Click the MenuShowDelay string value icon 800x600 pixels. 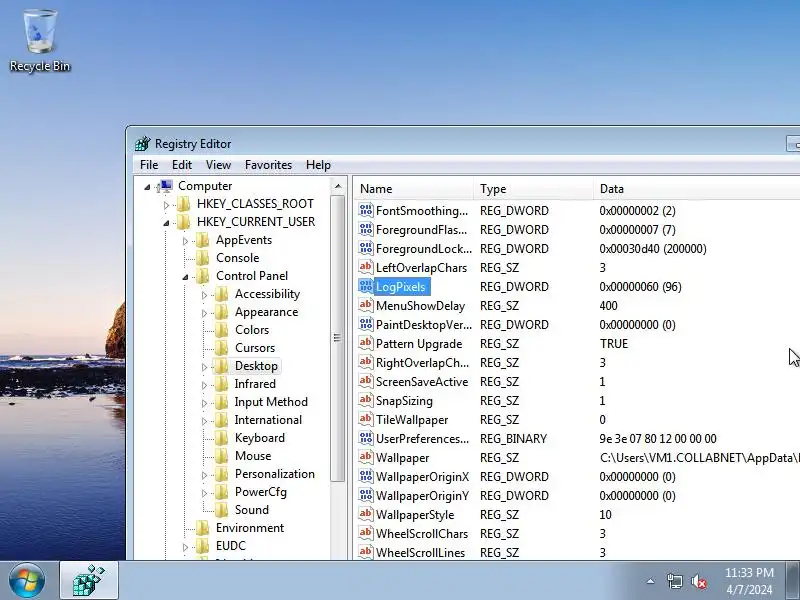[x=366, y=306]
